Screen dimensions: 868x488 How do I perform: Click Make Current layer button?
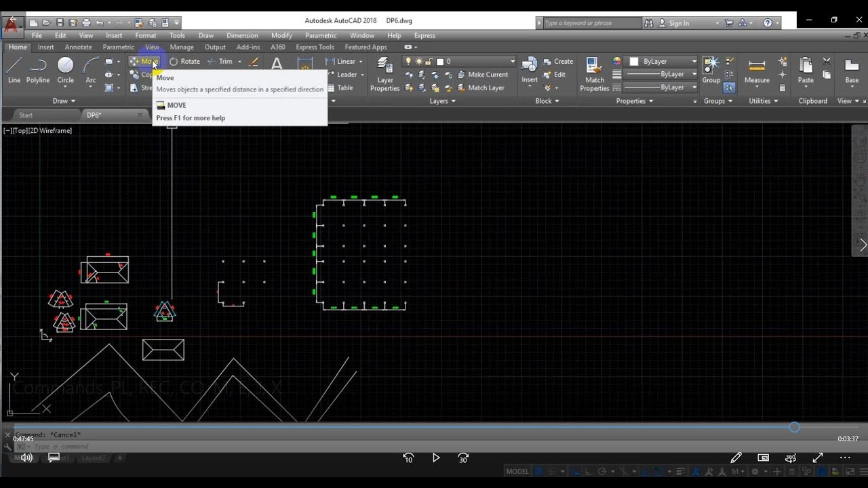(x=482, y=75)
